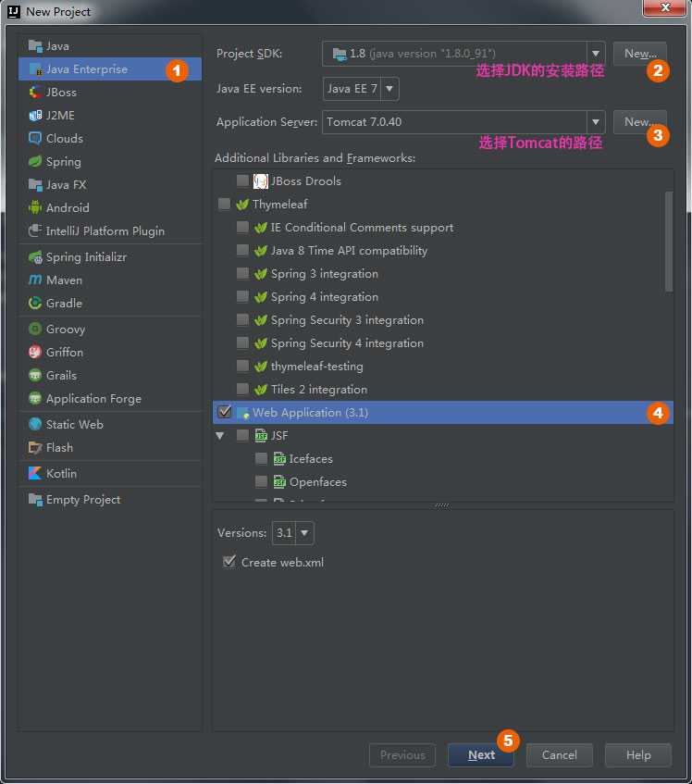
Task: Choose the Static Web globe icon
Action: point(35,425)
